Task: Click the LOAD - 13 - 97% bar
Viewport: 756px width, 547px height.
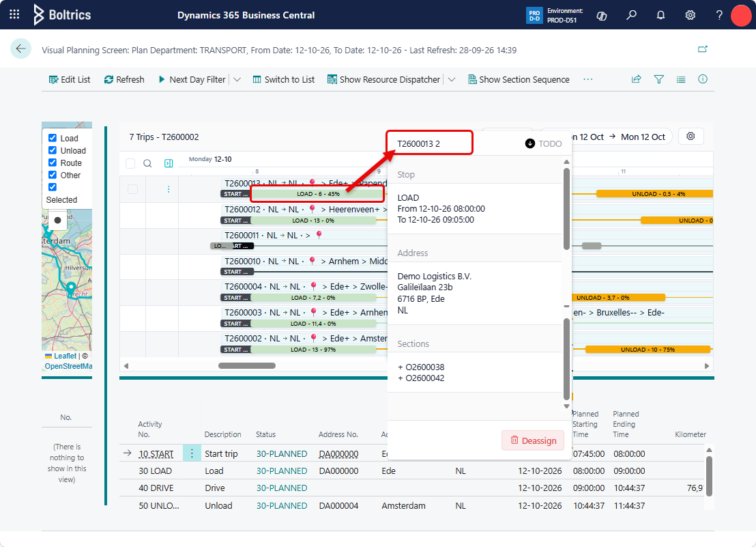Action: tap(313, 350)
